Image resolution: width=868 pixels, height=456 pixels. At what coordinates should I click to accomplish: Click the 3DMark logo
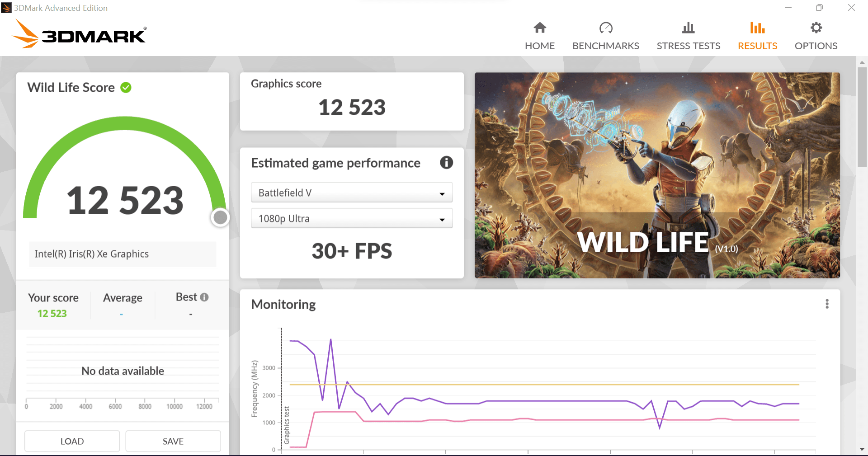80,34
